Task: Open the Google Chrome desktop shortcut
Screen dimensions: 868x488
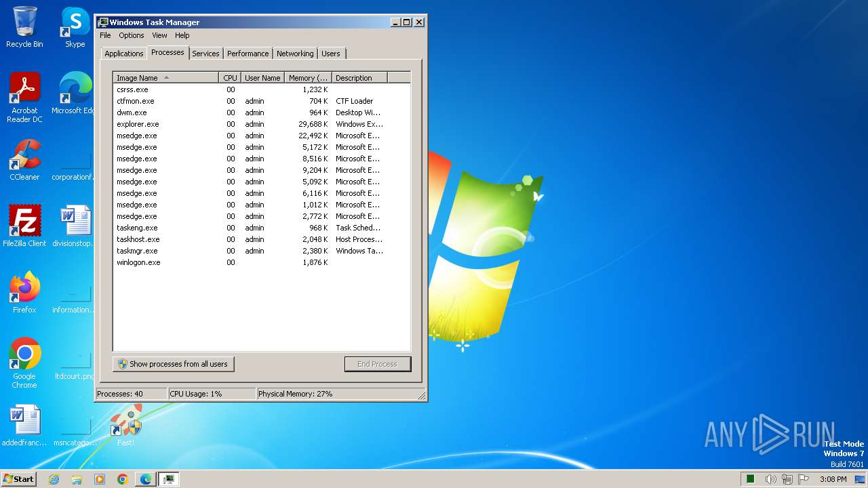Action: [24, 363]
